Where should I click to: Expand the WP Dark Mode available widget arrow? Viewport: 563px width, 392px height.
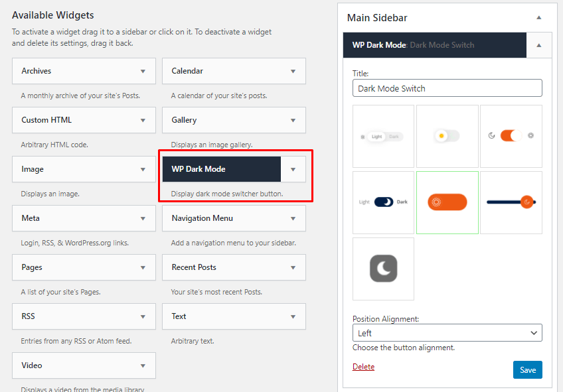tap(293, 169)
